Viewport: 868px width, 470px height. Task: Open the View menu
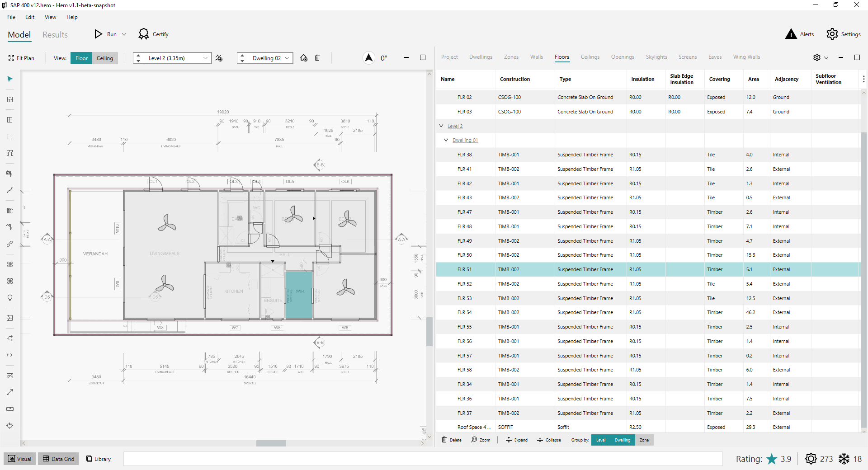pos(50,17)
